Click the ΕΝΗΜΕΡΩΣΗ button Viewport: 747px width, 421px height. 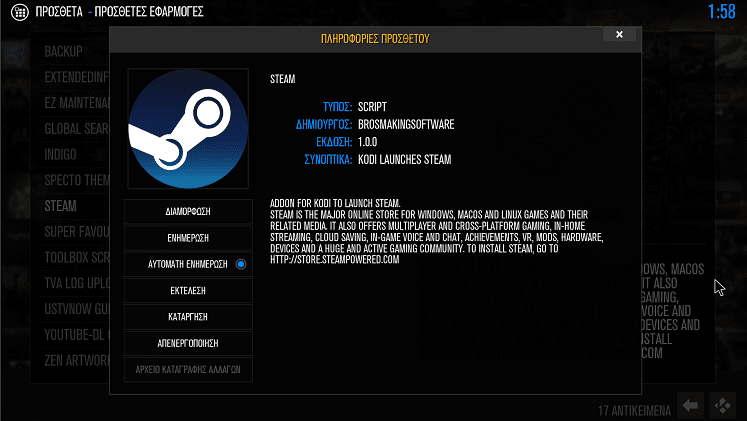(188, 238)
